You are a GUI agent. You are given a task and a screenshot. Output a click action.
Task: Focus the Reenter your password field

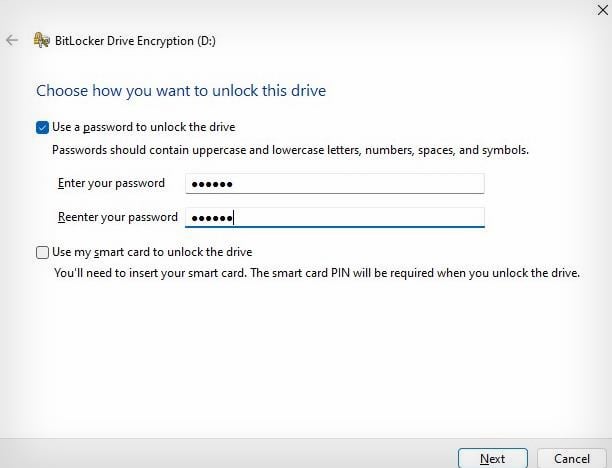(x=335, y=217)
